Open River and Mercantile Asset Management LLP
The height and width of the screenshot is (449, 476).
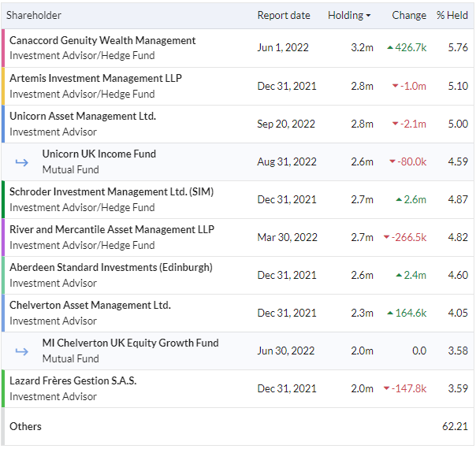click(112, 230)
